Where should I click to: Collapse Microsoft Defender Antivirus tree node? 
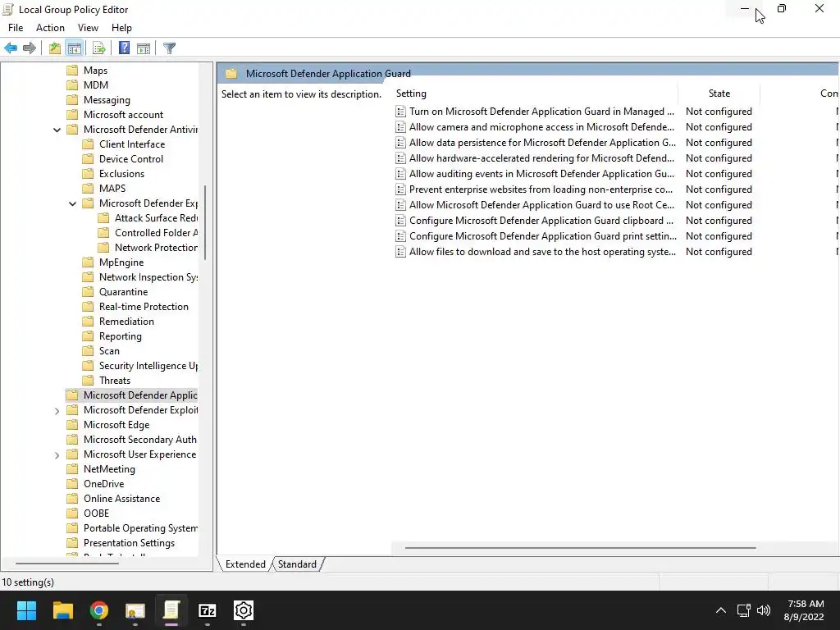(57, 130)
